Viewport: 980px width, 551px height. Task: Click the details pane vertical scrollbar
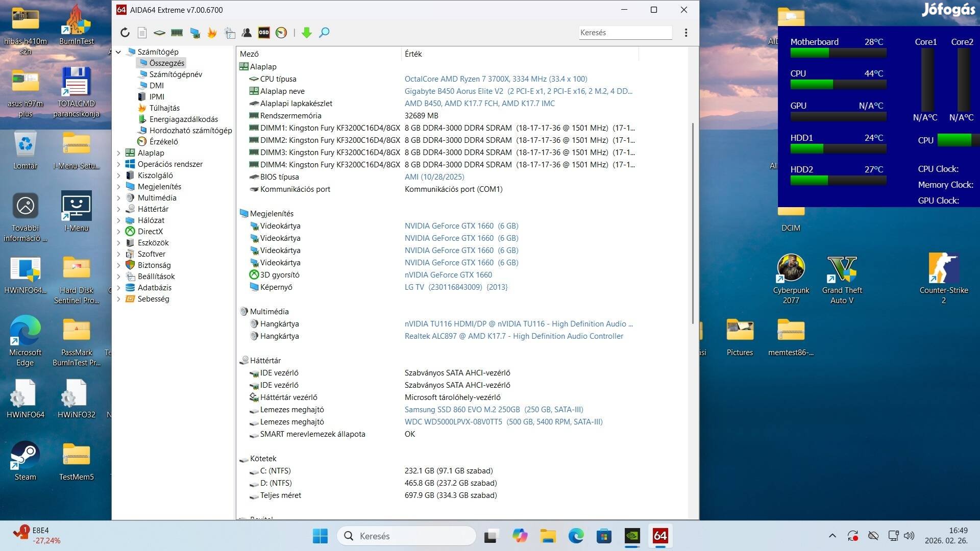[x=693, y=223]
